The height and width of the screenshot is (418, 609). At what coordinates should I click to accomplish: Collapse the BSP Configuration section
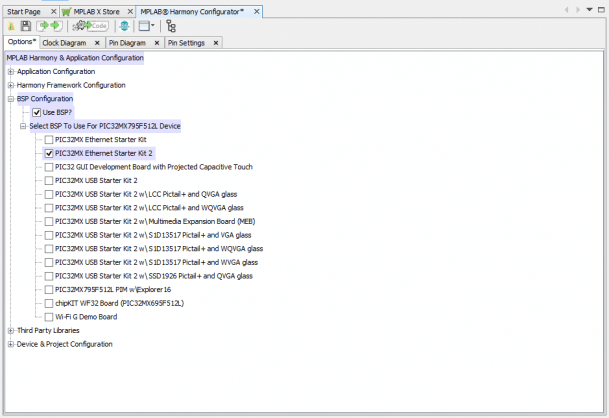[x=10, y=99]
